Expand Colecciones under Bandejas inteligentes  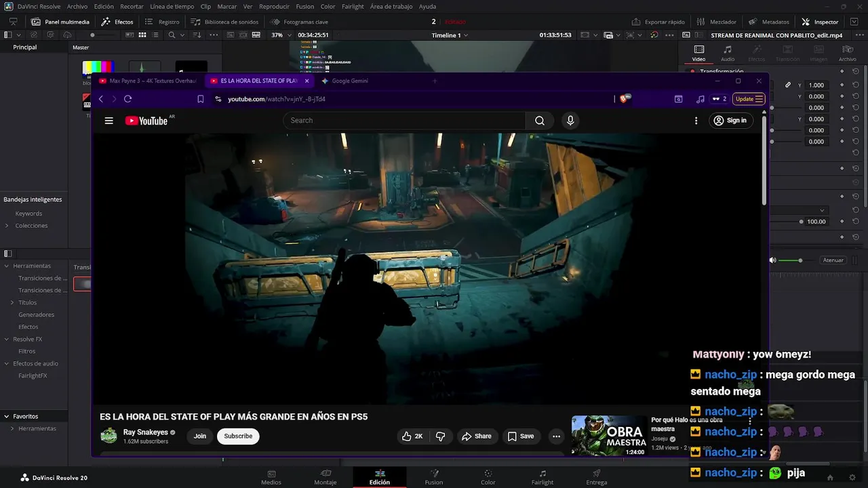tap(7, 226)
